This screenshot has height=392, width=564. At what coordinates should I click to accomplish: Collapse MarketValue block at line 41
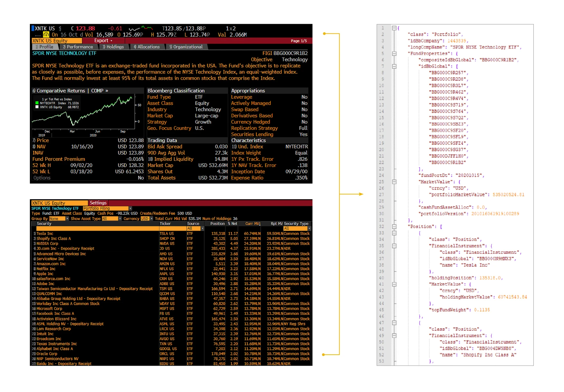tap(394, 284)
